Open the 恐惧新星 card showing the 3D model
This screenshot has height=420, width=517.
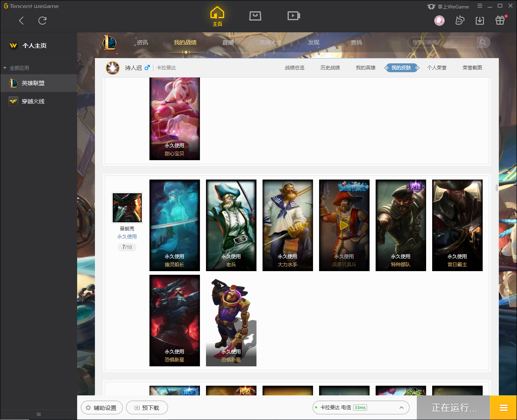[x=231, y=320]
